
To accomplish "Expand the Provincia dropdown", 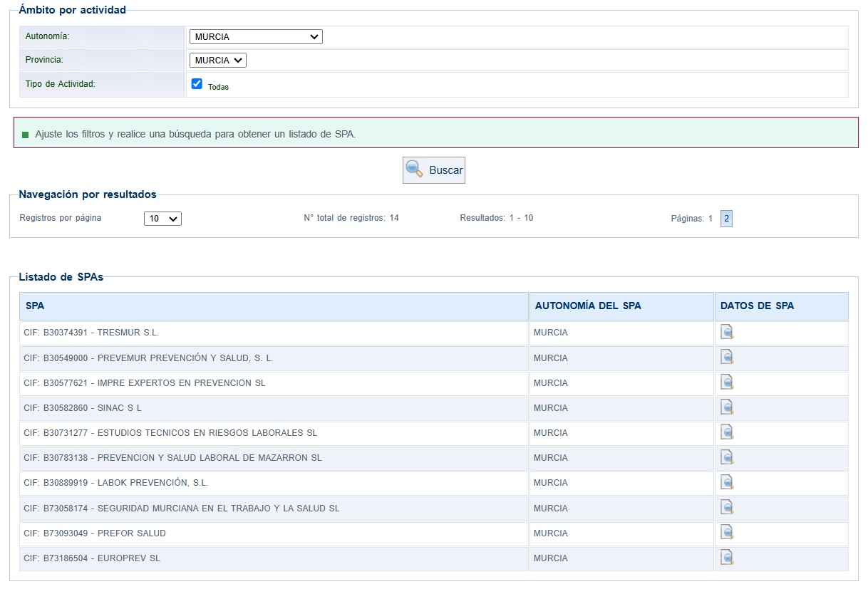I will point(217,61).
